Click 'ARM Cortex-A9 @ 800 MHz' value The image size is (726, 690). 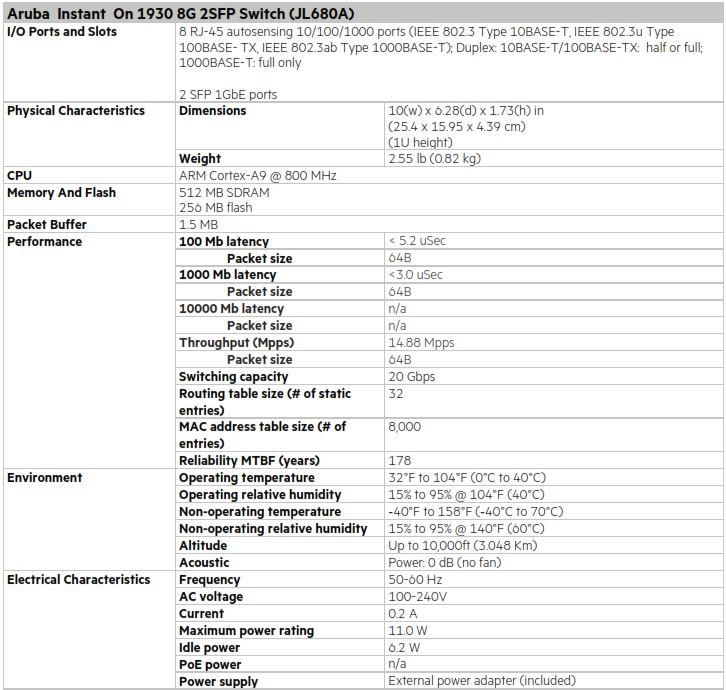257,176
